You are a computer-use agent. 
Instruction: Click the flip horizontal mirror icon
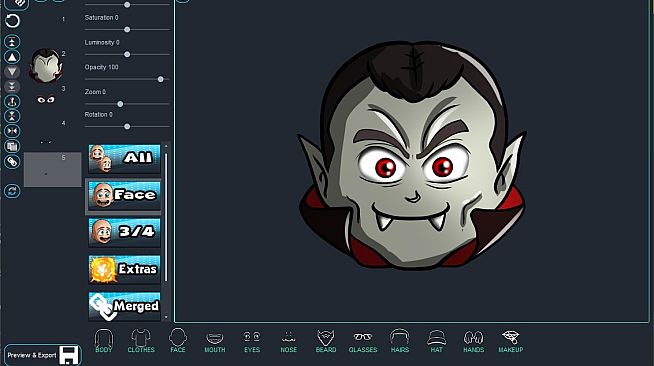pos(12,131)
